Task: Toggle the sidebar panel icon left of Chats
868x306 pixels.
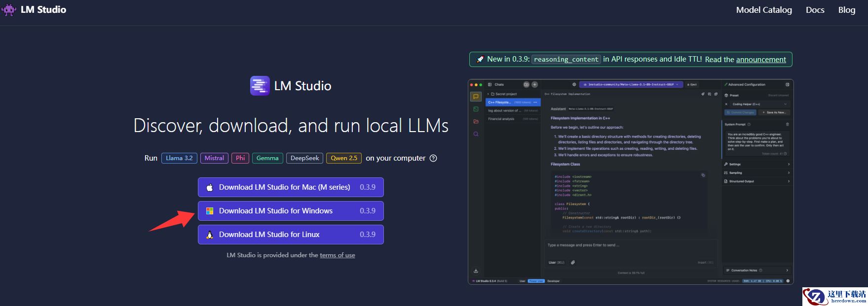Action: (x=490, y=85)
